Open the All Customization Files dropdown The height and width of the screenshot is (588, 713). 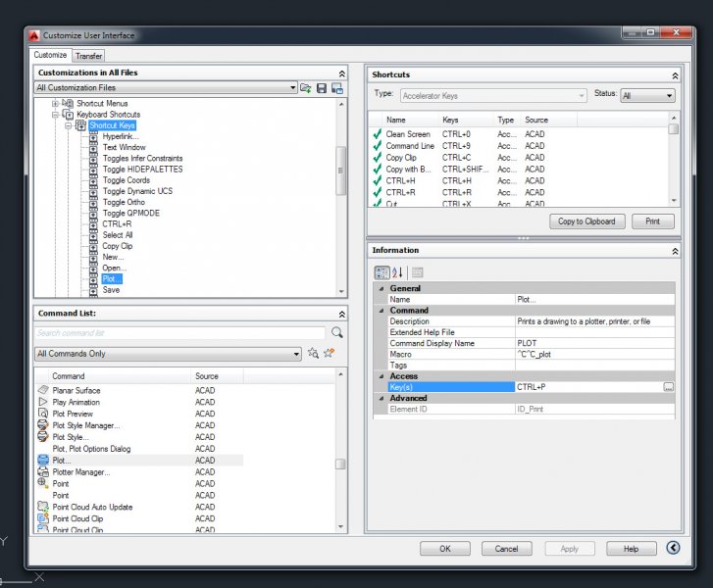point(292,88)
